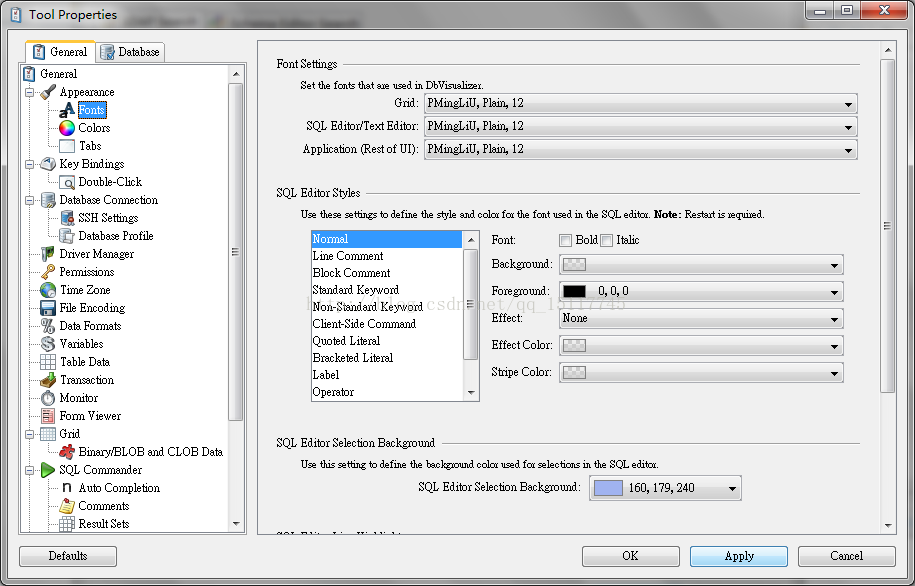Click the File Encoding floppy icon
The image size is (915, 586).
(x=48, y=308)
